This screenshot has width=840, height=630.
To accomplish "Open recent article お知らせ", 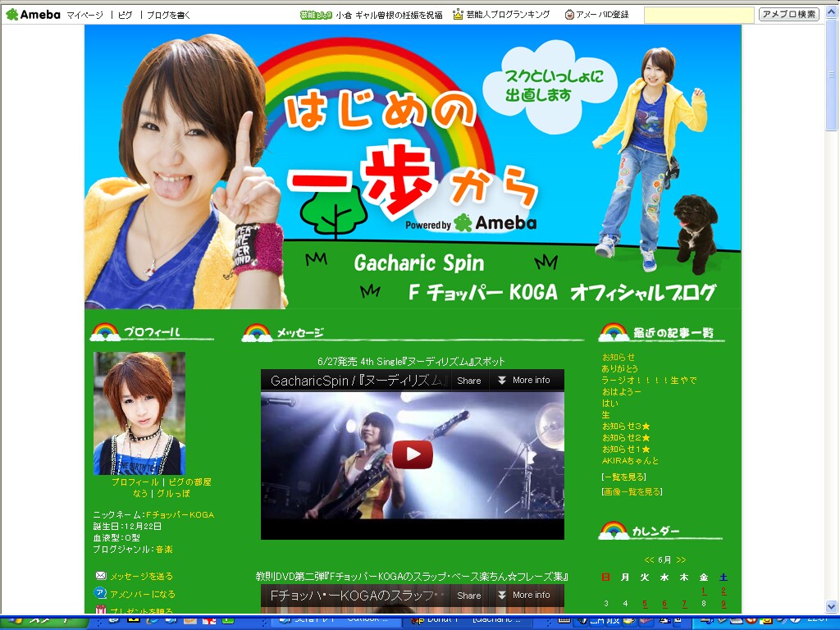I will tap(619, 357).
